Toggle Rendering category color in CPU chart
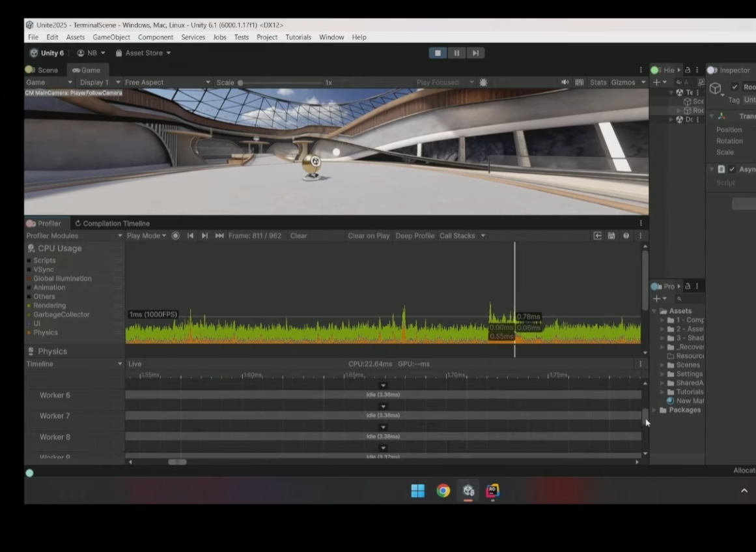 (29, 306)
